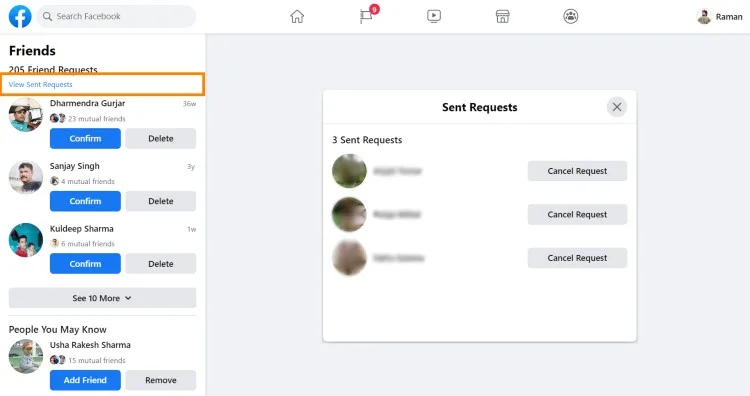
Task: Open third sent request profile picture
Action: pyautogui.click(x=349, y=258)
